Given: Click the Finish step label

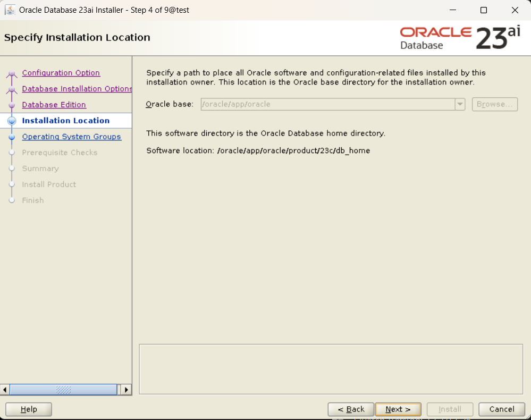Looking at the screenshot, I should (33, 200).
